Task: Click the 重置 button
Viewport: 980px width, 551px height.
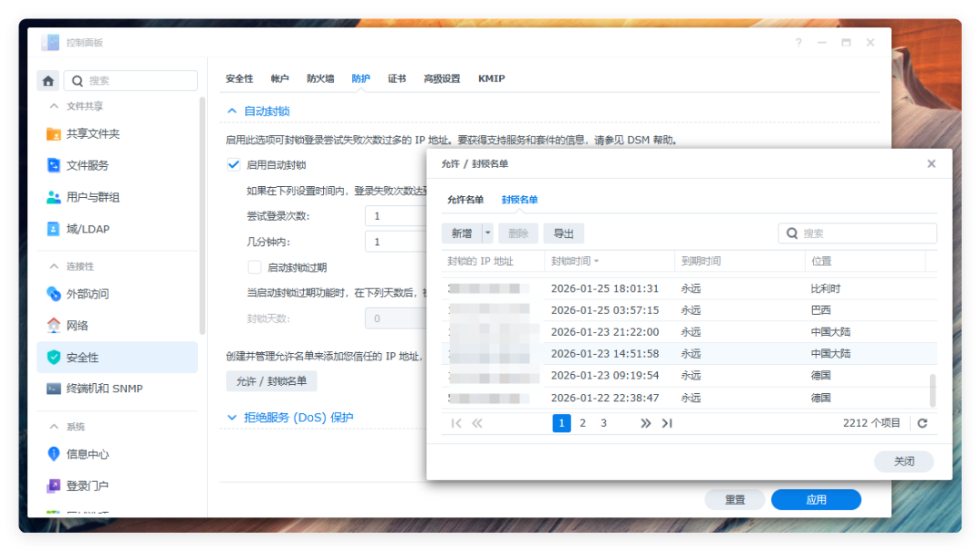Action: (735, 500)
